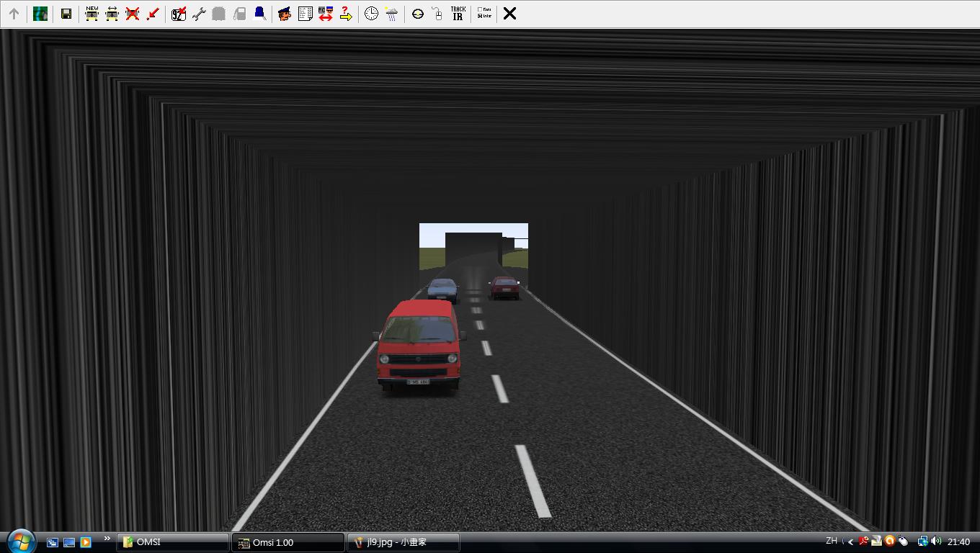Switch to jl9.jpg taskbar window
This screenshot has height=553, width=980.
(403, 542)
